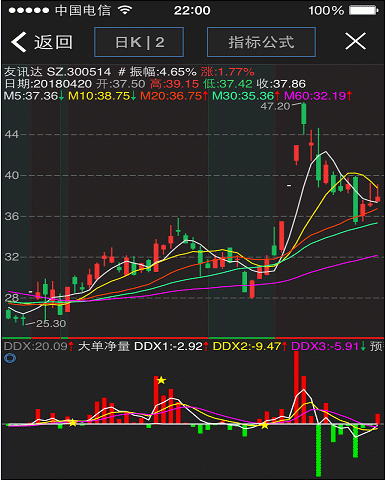This screenshot has width=385, height=480.
Task: Select the 大单净量 indicator title
Action: click(x=104, y=346)
